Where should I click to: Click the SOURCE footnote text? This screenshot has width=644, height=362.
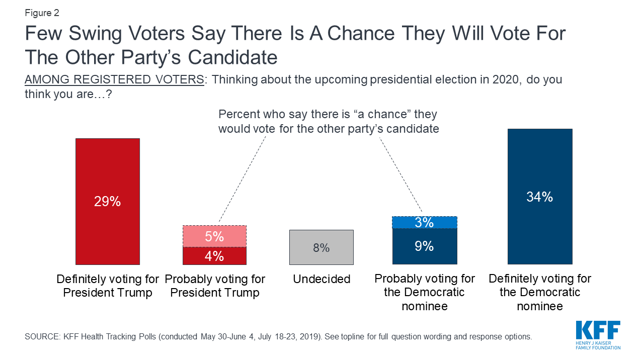(x=278, y=336)
